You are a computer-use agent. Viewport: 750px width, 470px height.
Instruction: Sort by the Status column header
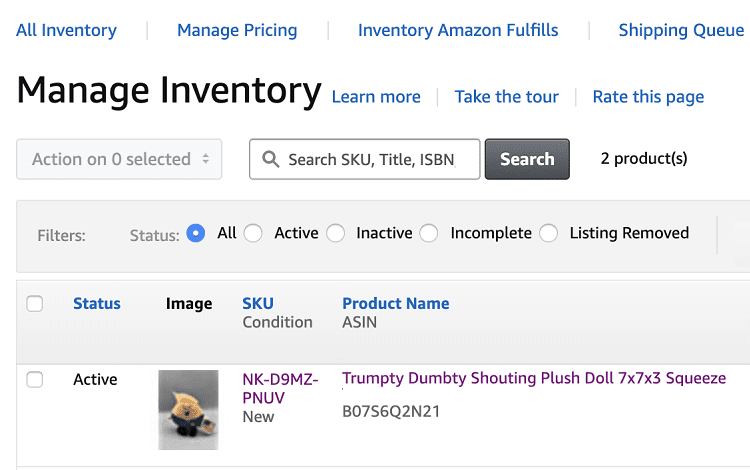pos(97,304)
